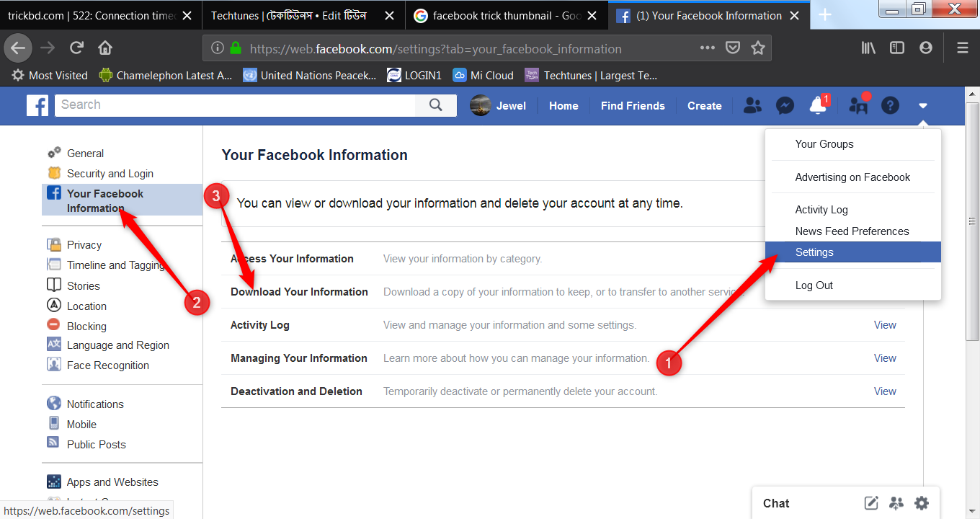Click the search magnifier button

point(435,105)
